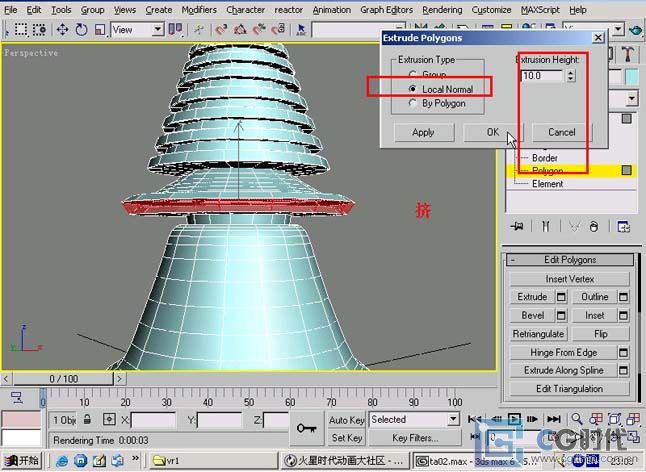The width and height of the screenshot is (646, 472).
Task: Toggle absolute/offset transform type-in icon
Action: pyautogui.click(x=109, y=419)
